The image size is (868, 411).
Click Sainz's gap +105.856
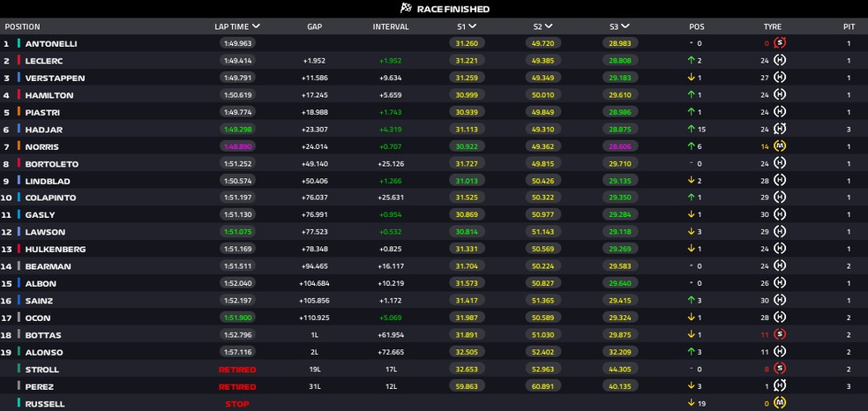[x=314, y=301]
